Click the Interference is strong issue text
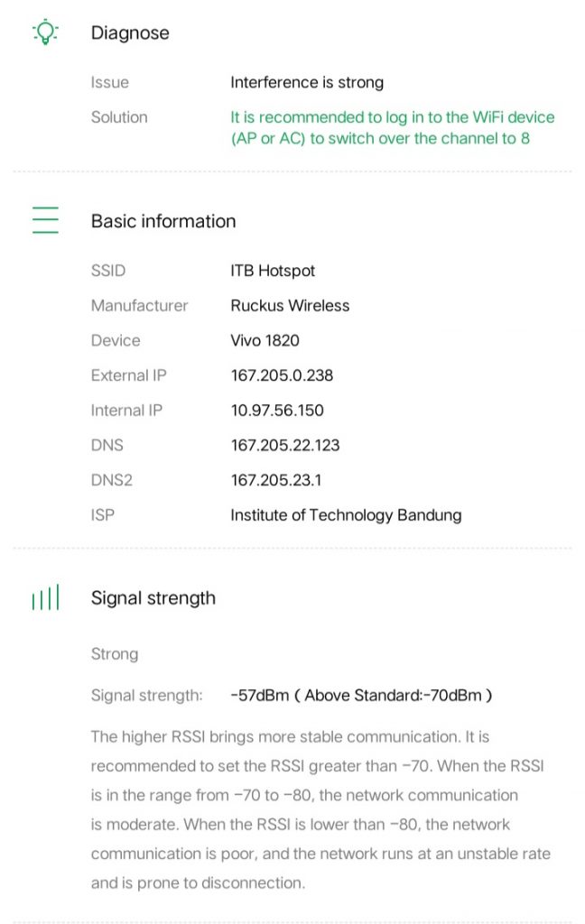The image size is (585, 924). pyautogui.click(x=307, y=82)
